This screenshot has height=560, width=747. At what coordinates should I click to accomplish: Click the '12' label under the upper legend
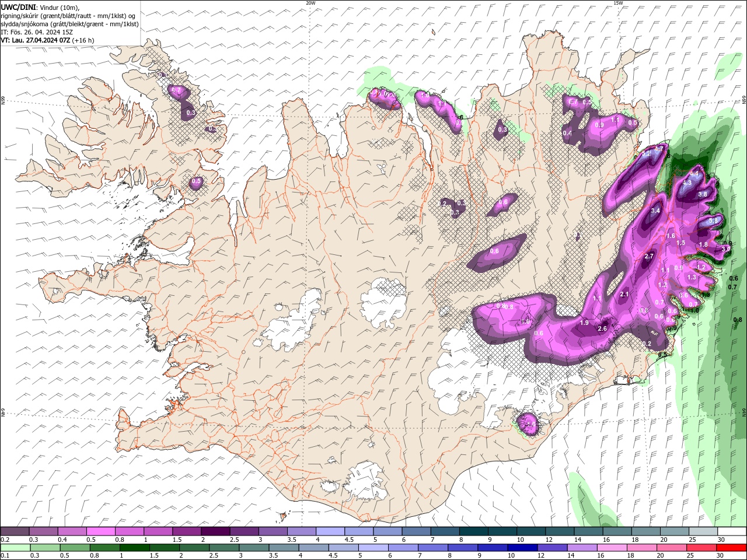click(549, 540)
